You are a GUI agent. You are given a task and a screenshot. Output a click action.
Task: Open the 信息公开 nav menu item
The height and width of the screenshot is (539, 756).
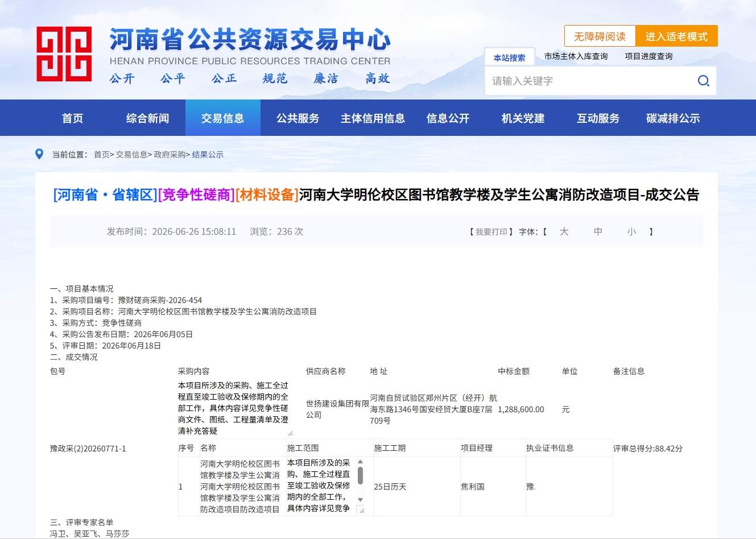[448, 118]
